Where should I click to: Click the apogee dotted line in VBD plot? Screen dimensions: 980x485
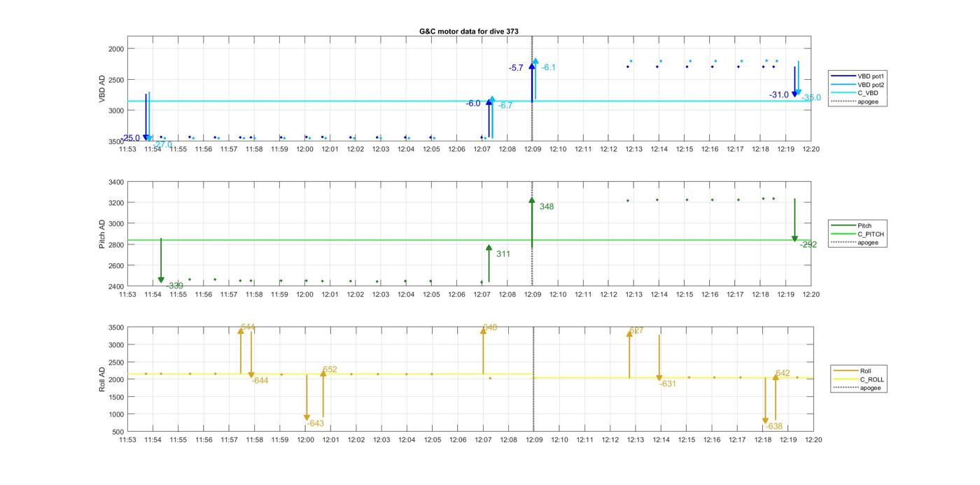(x=533, y=88)
